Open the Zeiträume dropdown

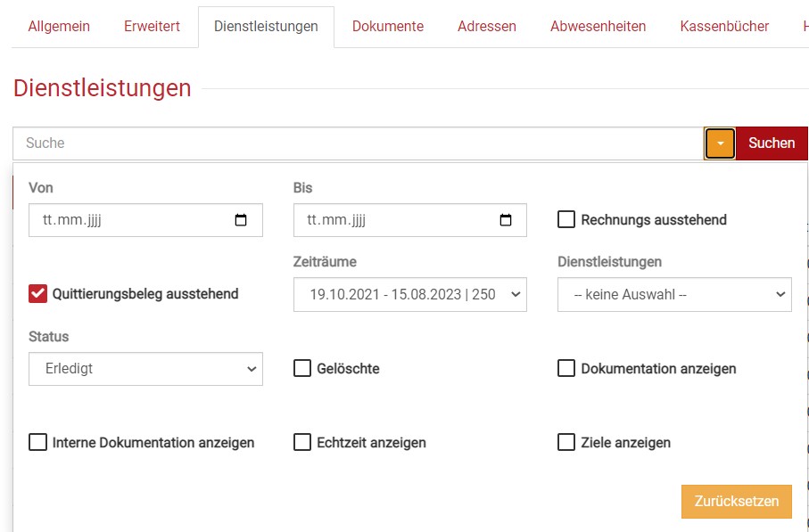click(x=410, y=294)
